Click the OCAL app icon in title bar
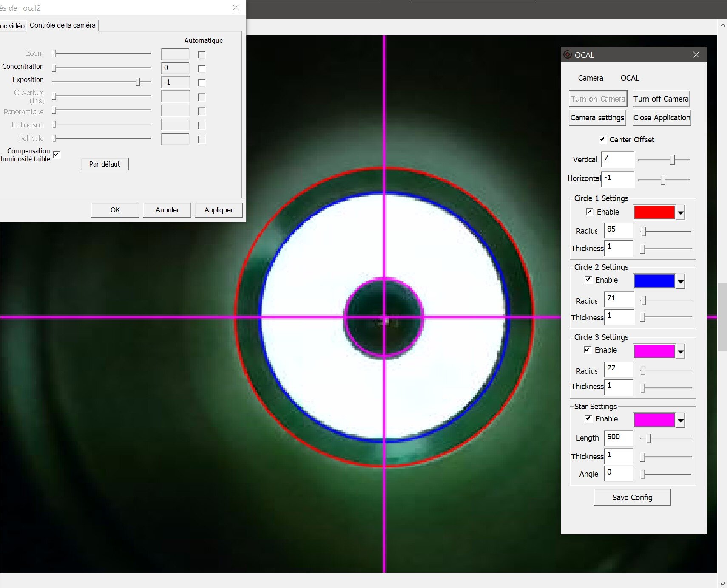 click(x=567, y=55)
